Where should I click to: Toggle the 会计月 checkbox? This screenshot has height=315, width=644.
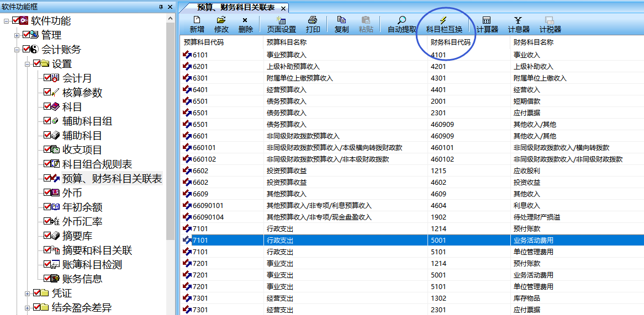click(47, 78)
